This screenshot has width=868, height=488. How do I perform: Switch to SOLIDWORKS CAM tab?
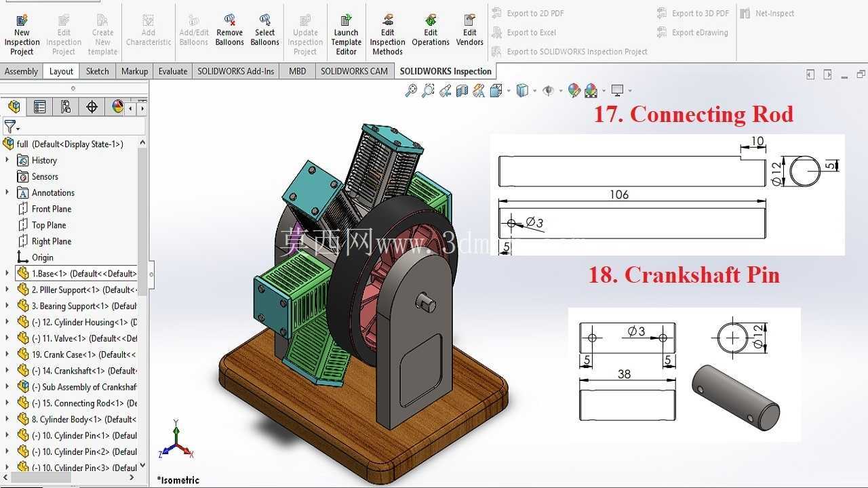coord(354,71)
